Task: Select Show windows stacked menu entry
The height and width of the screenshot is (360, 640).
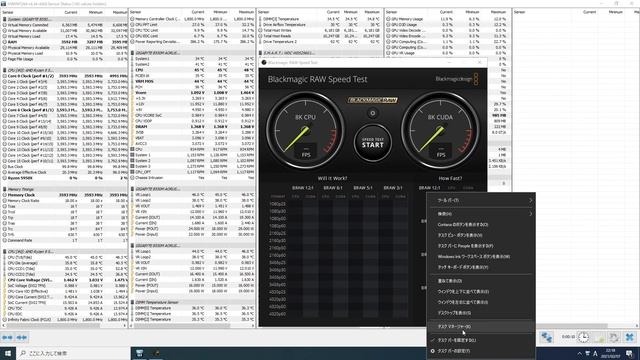Action: [x=481, y=291]
